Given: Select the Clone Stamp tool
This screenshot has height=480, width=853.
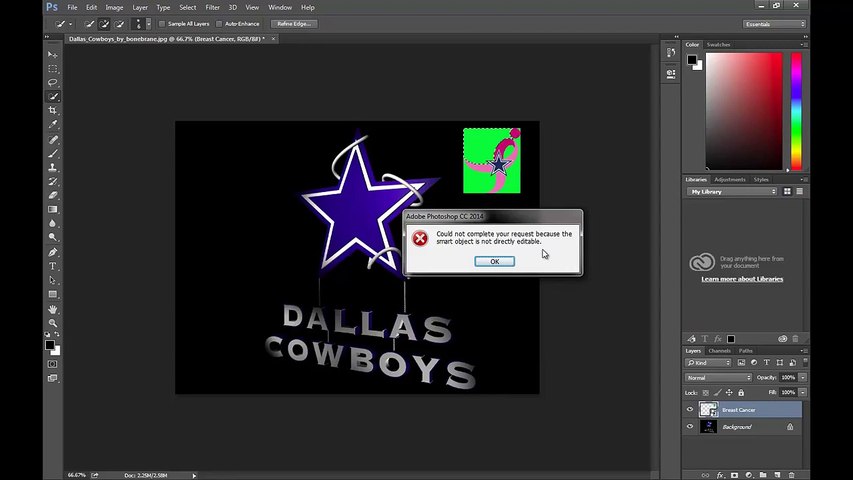Looking at the screenshot, I should [x=53, y=168].
